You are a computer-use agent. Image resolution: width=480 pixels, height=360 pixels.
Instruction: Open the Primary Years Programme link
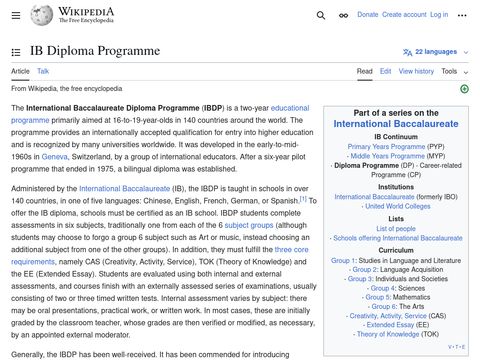[x=386, y=147]
